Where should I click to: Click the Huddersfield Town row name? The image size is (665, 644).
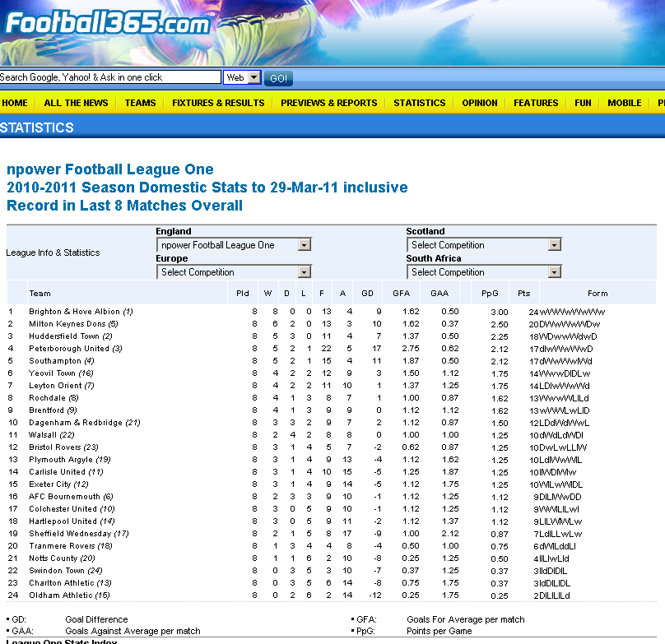[64, 336]
